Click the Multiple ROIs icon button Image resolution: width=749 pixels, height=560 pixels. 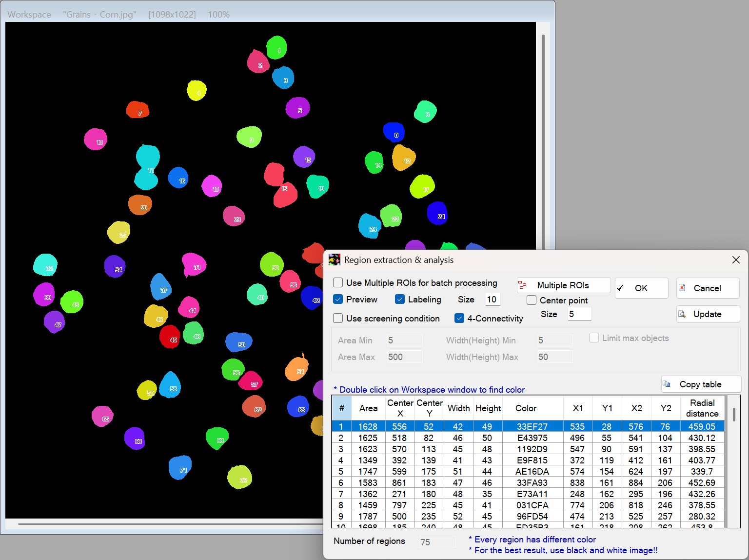[x=563, y=285]
